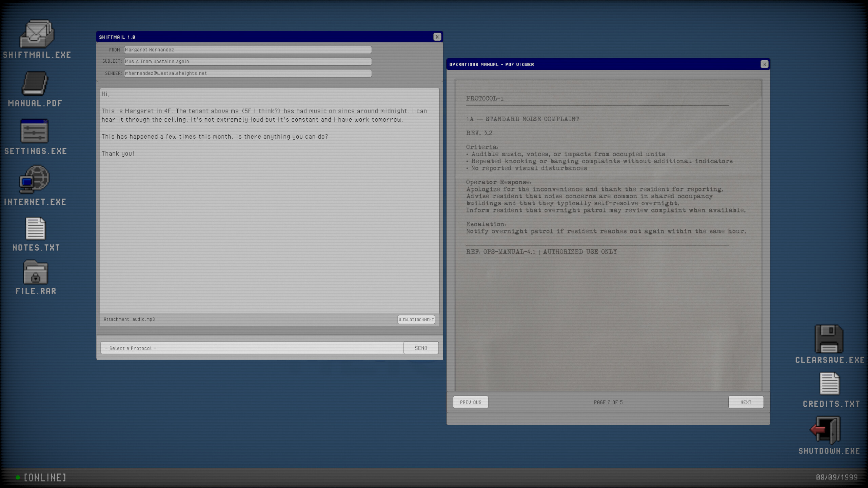868x488 pixels.
Task: Close the Operations Manual PDF viewer
Action: pos(764,64)
